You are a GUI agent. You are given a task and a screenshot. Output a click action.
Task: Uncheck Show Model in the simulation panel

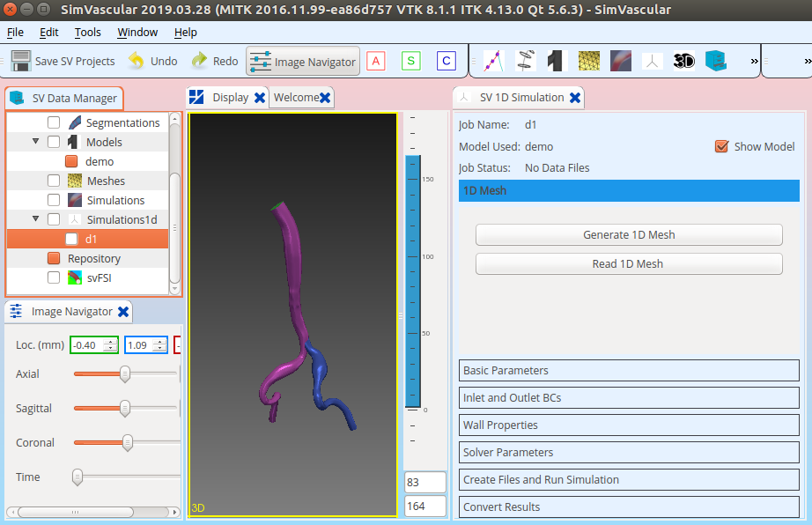(723, 147)
